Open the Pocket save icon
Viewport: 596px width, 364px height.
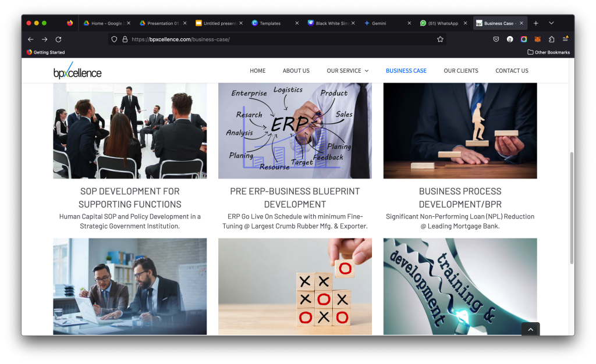496,39
